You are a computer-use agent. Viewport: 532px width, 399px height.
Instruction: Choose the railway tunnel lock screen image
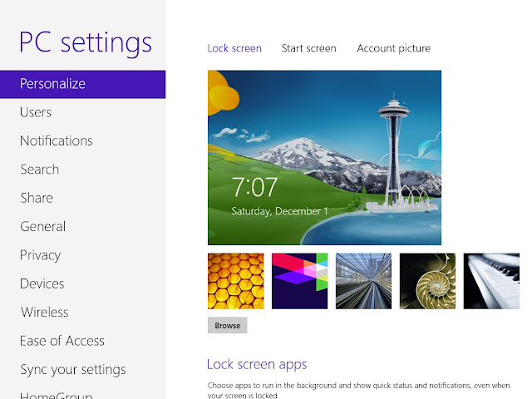point(364,281)
